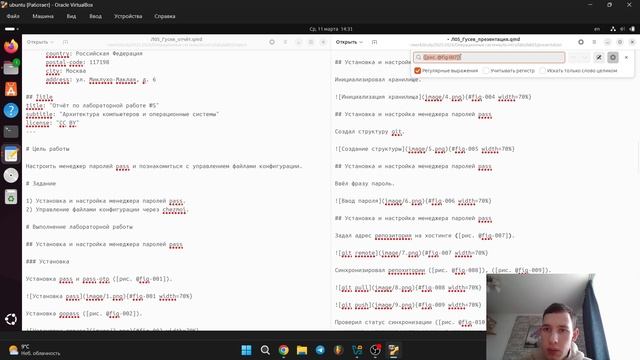Open the clock and calendar in top bar
640x360 pixels.
[x=331, y=29]
